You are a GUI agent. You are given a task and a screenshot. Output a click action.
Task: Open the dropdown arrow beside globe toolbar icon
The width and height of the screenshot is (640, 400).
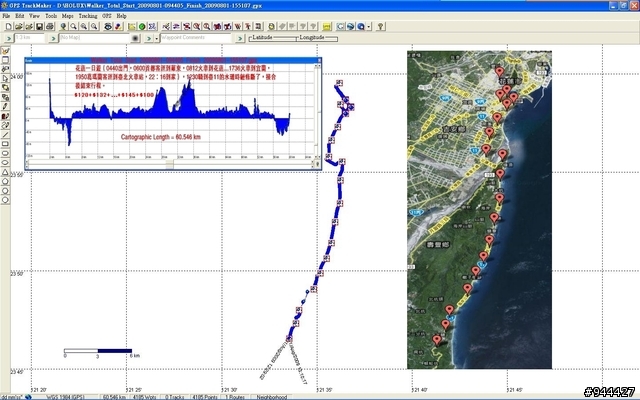[x=369, y=27]
